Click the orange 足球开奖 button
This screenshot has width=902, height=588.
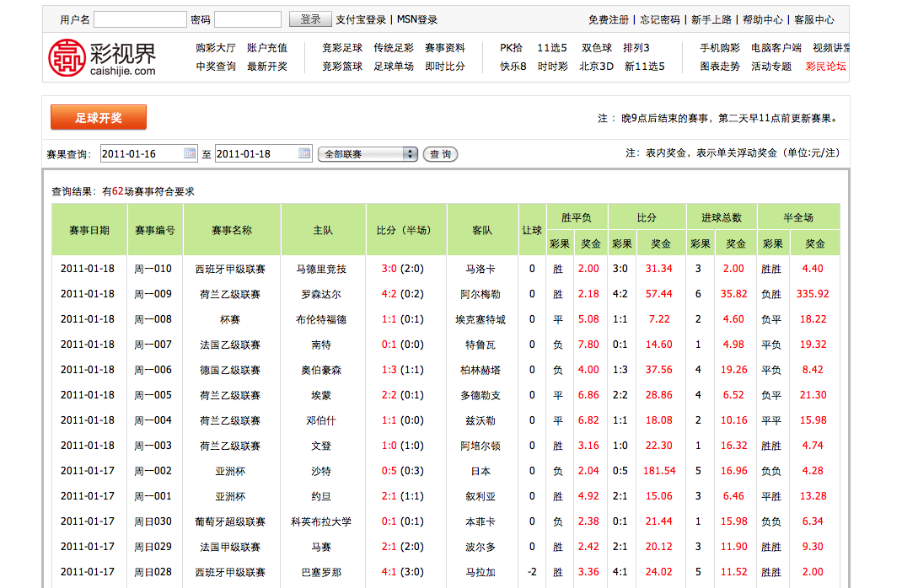point(99,117)
